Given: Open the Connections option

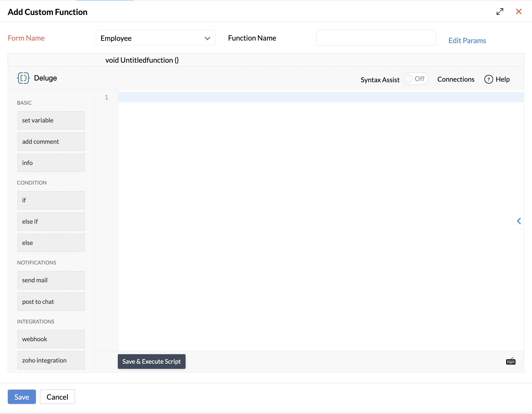Looking at the screenshot, I should (x=456, y=79).
